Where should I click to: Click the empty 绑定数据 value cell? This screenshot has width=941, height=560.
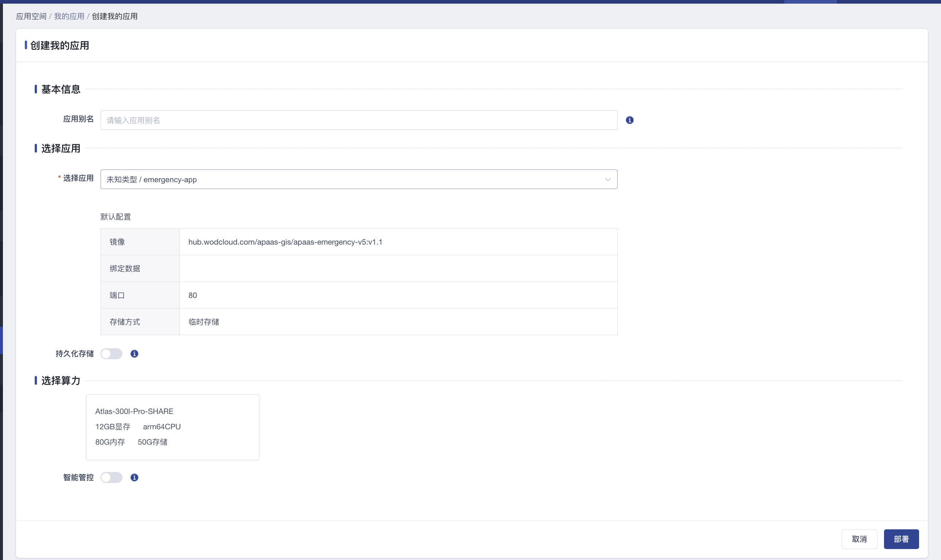click(x=398, y=268)
